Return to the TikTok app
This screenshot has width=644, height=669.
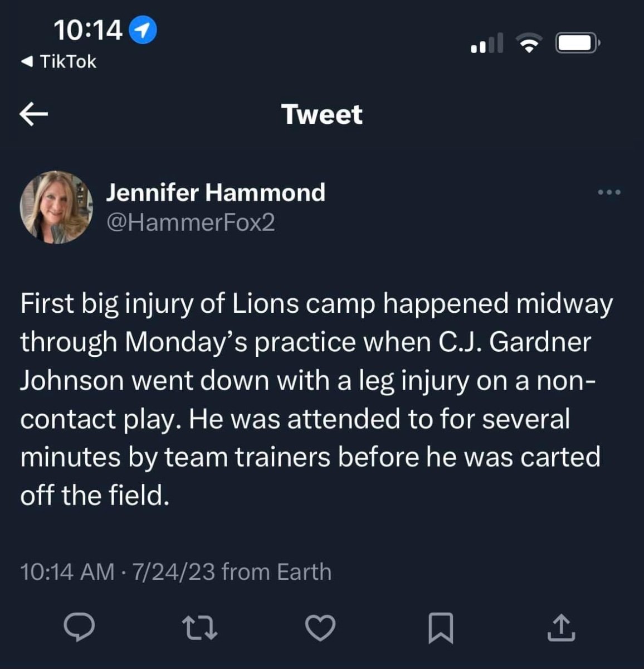pos(58,61)
